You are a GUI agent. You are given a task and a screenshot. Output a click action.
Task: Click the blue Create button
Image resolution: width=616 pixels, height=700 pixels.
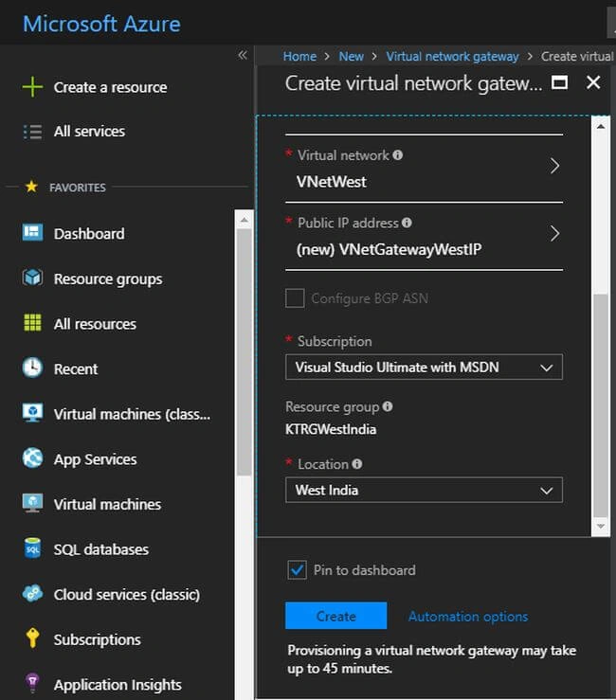click(x=335, y=616)
